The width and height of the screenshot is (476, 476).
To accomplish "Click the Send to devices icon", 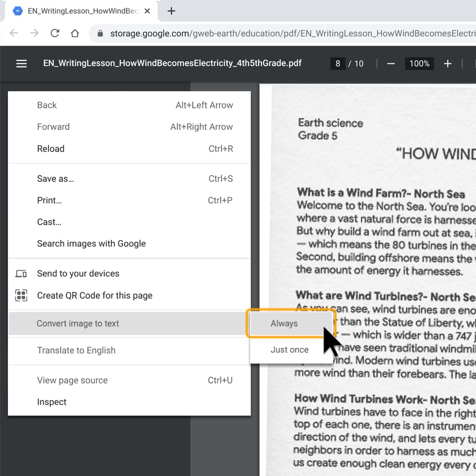I will point(21,274).
